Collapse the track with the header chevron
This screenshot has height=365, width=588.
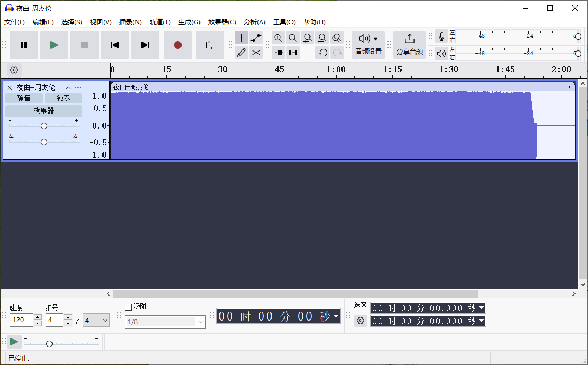[68, 87]
